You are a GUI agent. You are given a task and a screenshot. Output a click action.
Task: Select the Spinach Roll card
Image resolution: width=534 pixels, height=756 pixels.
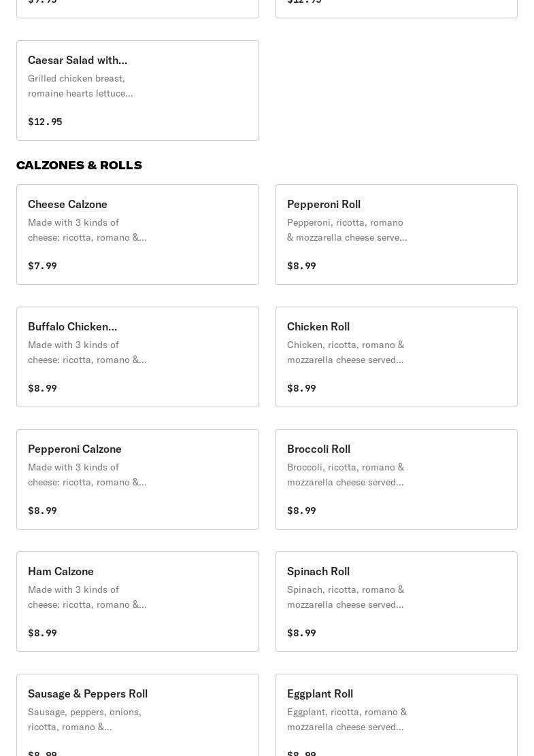point(396,602)
